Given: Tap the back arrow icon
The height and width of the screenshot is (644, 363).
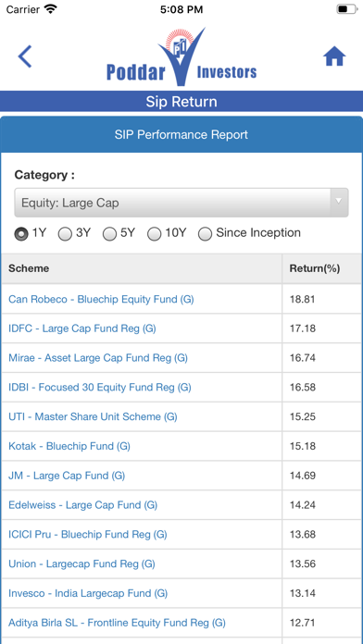Looking at the screenshot, I should (25, 56).
